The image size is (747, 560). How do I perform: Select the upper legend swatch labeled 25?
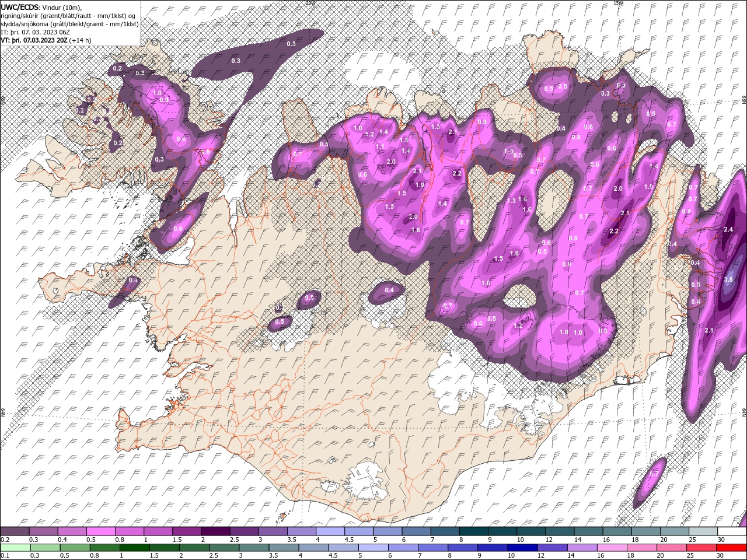[x=703, y=531]
